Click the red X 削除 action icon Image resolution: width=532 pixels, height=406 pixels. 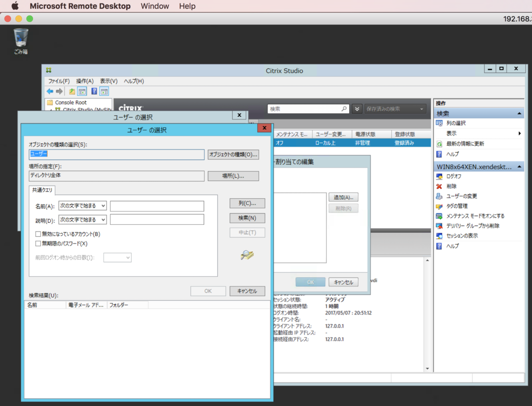point(439,186)
